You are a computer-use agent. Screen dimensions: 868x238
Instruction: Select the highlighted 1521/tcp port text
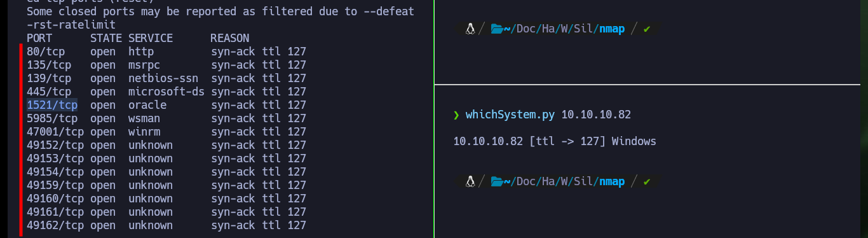[52, 105]
